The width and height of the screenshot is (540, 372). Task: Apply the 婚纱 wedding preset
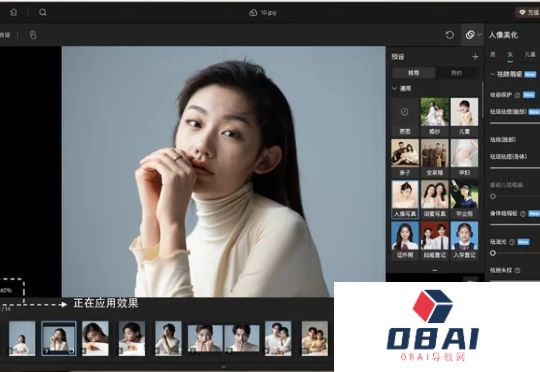[435, 116]
